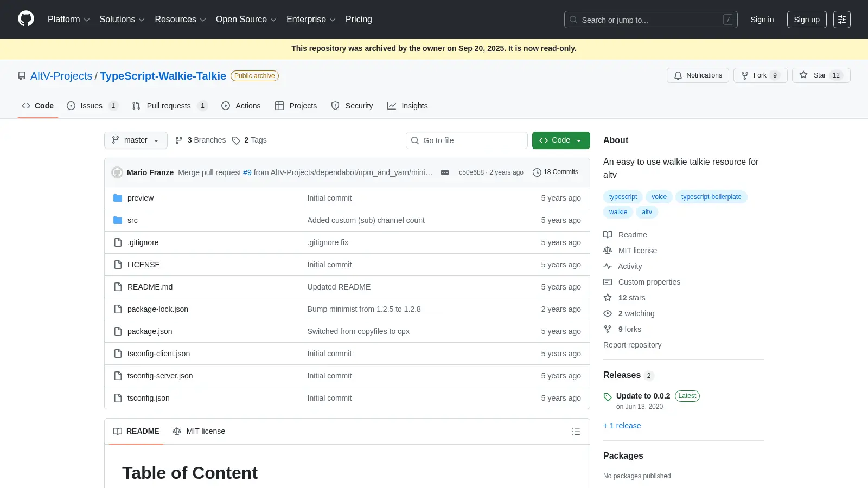The image size is (868, 488).
Task: View the 12 stars list
Action: (624, 298)
